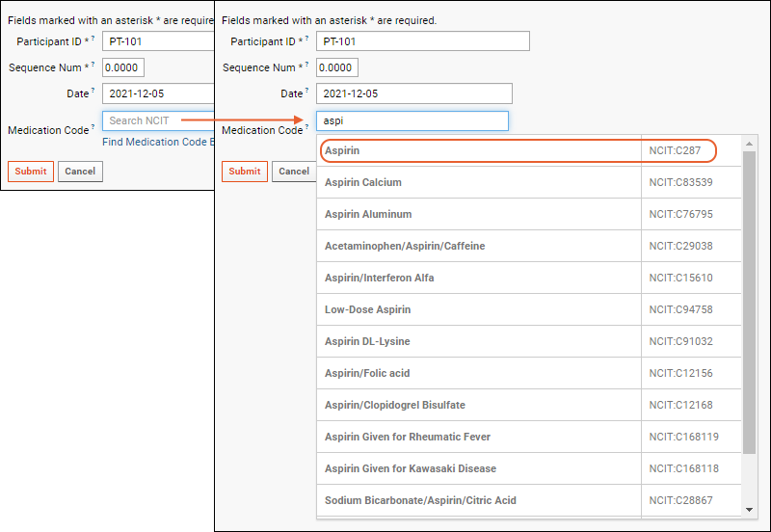Viewport: 771px width, 532px height.
Task: Help icon beside Date, right form
Action: pyautogui.click(x=306, y=90)
